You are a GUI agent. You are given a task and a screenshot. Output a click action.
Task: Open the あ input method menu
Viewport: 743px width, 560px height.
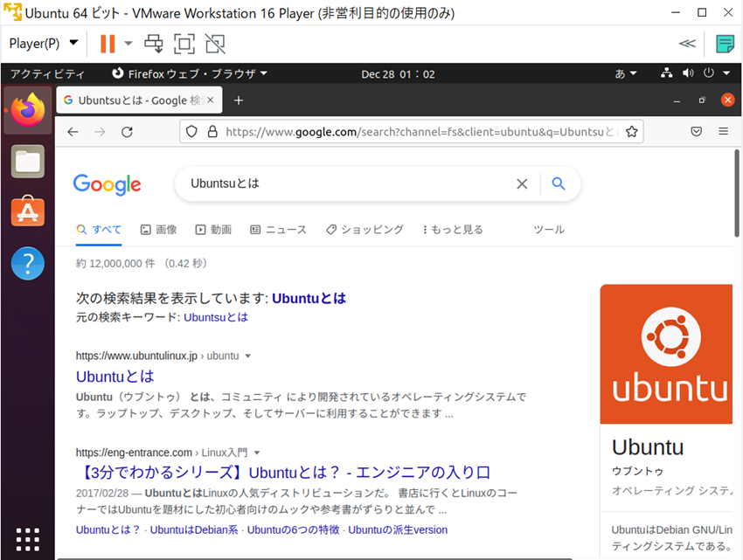(x=626, y=74)
